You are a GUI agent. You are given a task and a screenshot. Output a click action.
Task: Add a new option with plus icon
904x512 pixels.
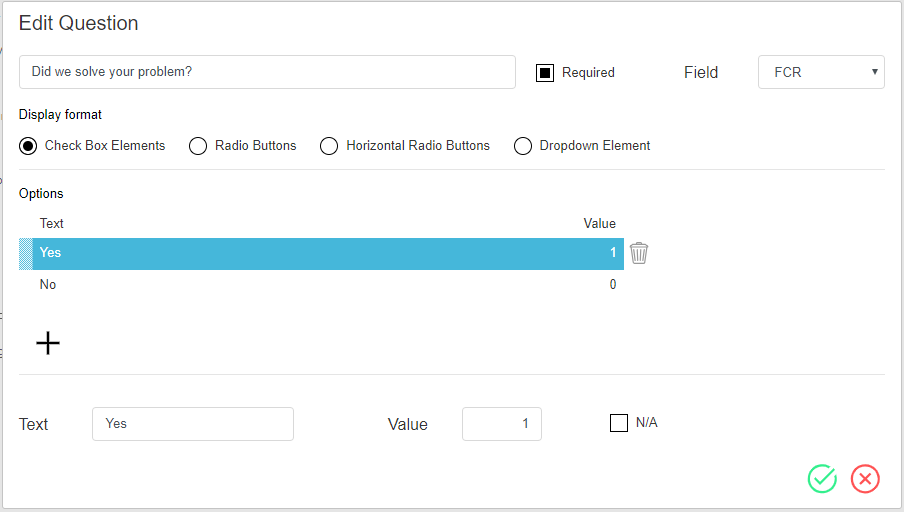coord(48,343)
